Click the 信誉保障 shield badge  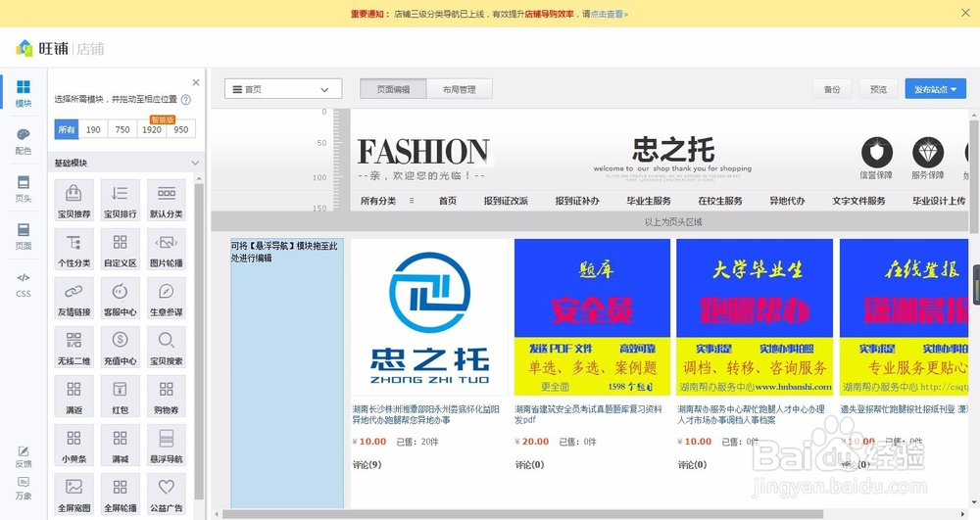click(x=876, y=159)
